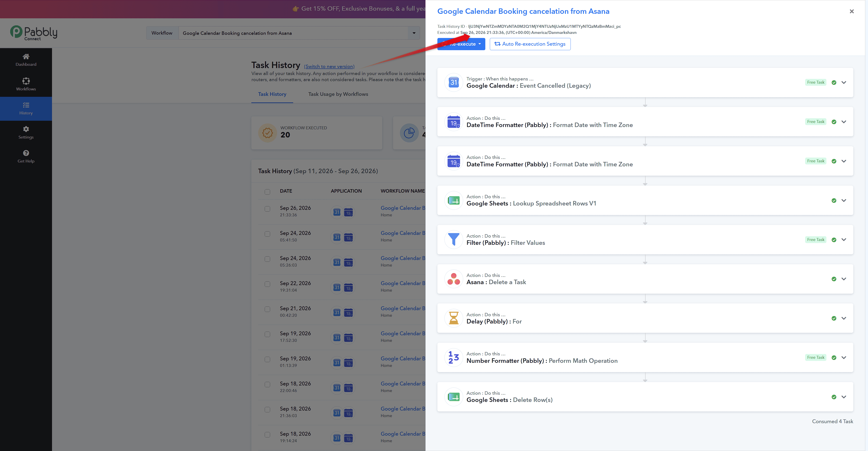Screen dimensions: 868x451
Task: Open the Workflow selector dropdown arrow
Action: click(414, 33)
